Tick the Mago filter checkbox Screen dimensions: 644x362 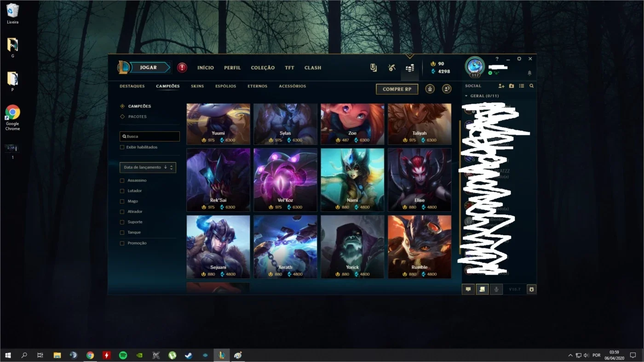click(x=122, y=201)
